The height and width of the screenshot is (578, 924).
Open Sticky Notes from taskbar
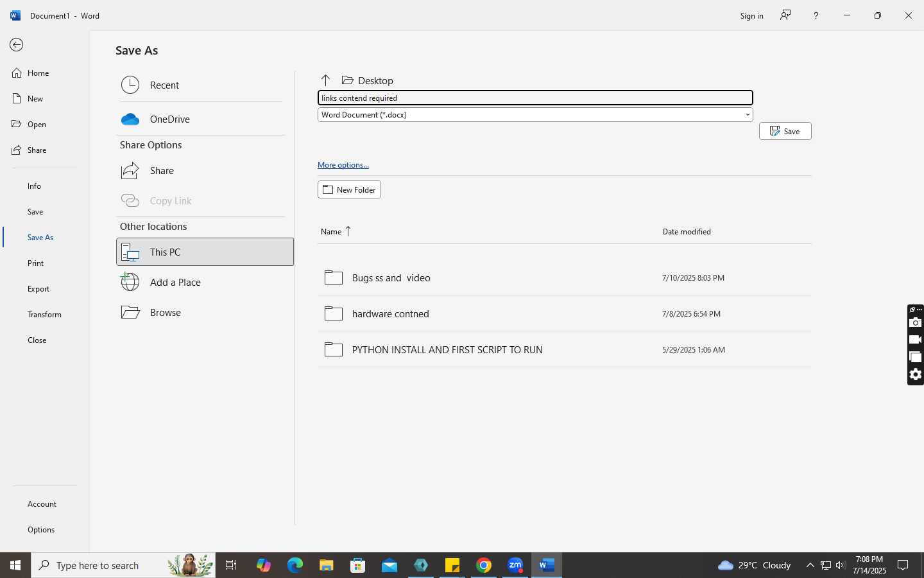[452, 565]
